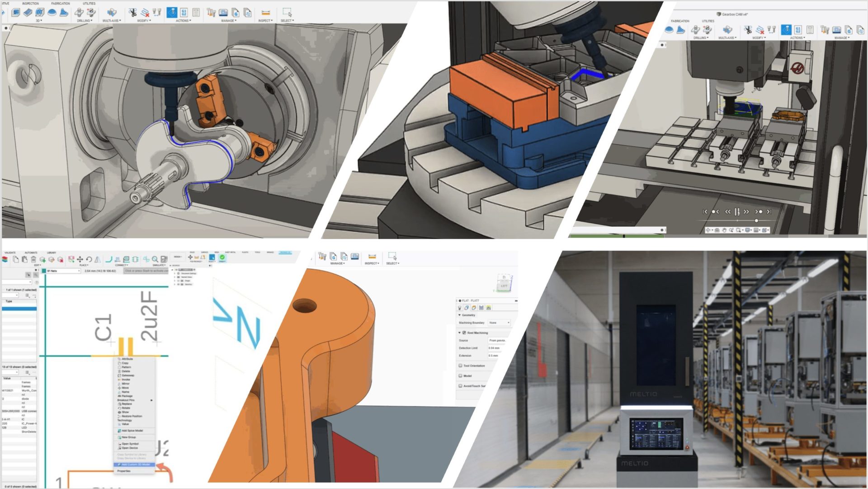Choose Add Custom 3D Model in context menu
This screenshot has height=489, width=868.
coord(135,465)
